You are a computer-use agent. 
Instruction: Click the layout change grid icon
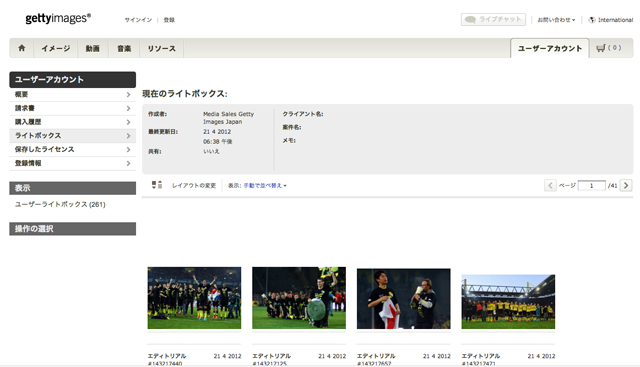(157, 185)
